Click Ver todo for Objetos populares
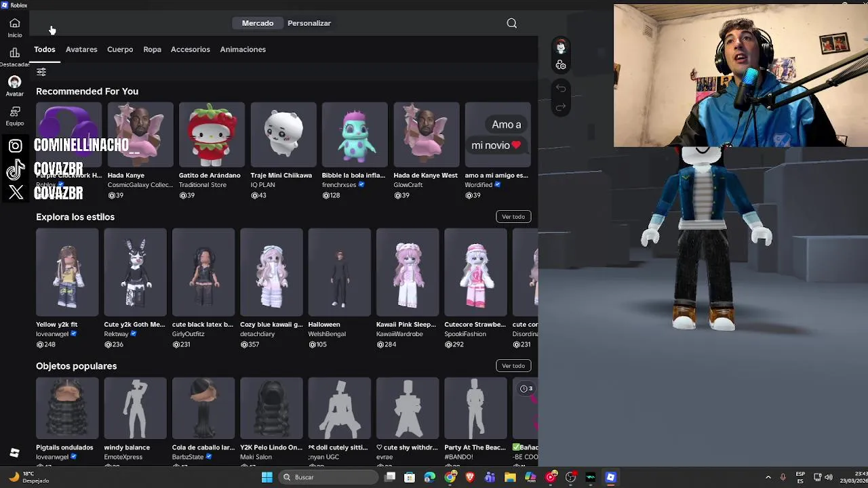 (513, 366)
